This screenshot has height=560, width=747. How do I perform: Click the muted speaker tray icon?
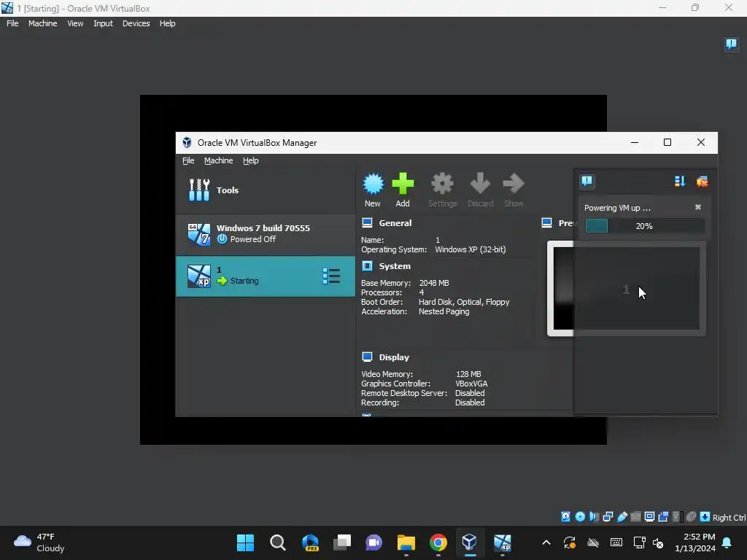pos(658,542)
